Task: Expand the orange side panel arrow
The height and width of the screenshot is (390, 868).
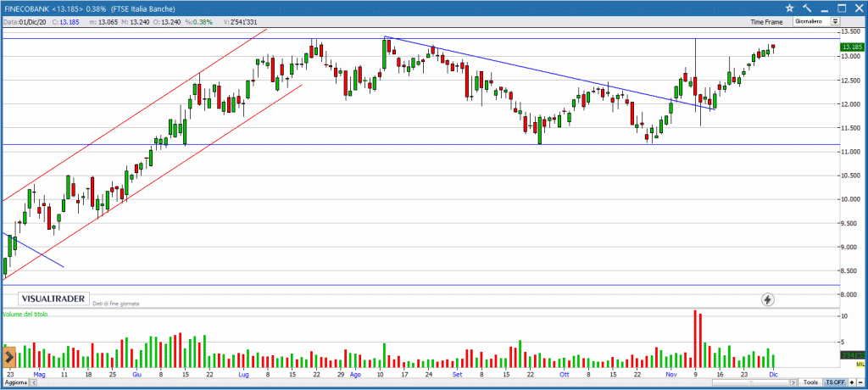Action: (9, 357)
